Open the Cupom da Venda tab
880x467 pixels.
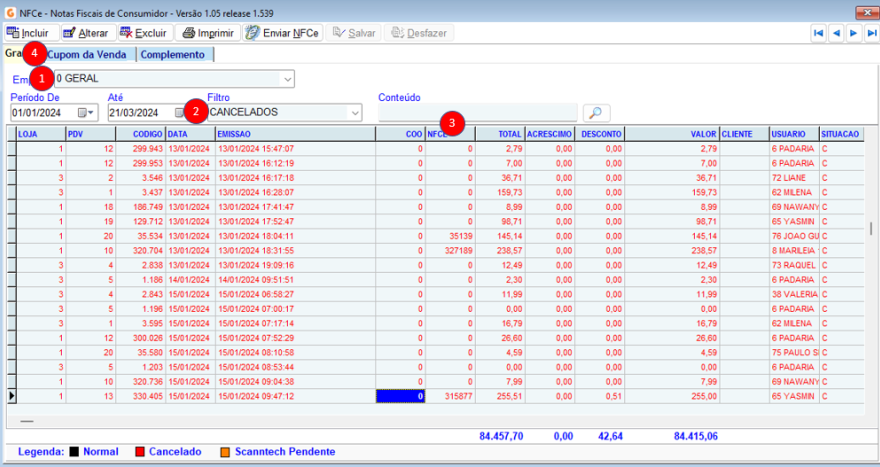(x=86, y=54)
